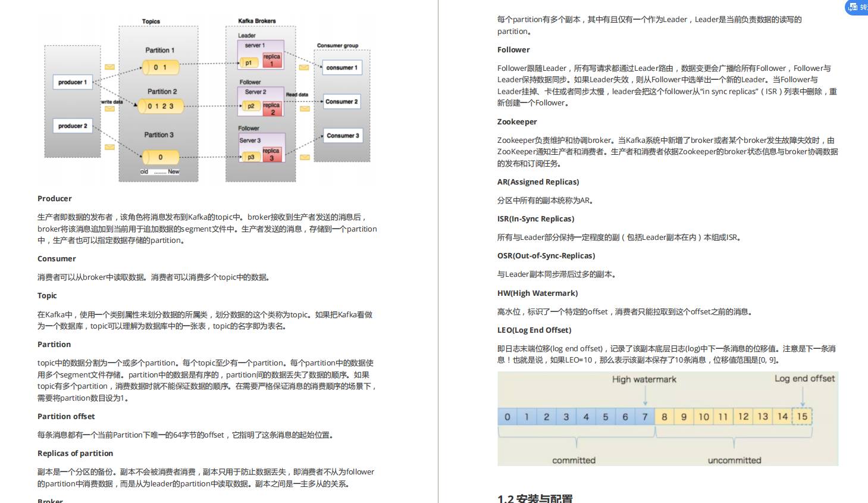Screen dimensions: 868x503
Task: Click the 'Kafka Brokers' diagram title
Action: point(257,21)
